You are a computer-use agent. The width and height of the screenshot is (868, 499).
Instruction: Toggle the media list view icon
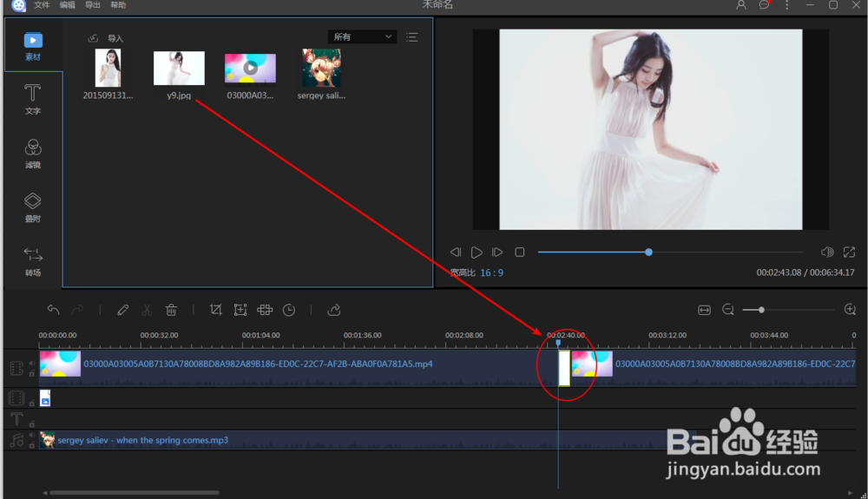click(x=411, y=37)
